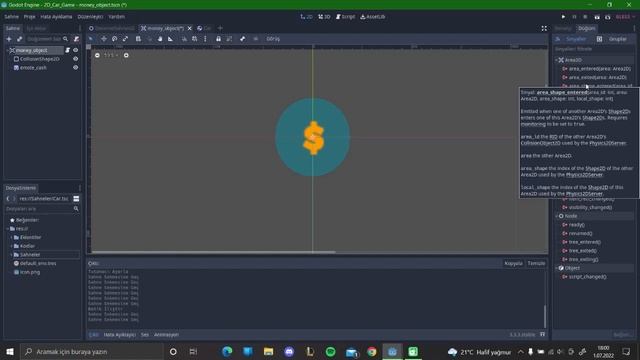The width and height of the screenshot is (640, 360).
Task: Expand the Sahneler folder
Action: point(11,255)
